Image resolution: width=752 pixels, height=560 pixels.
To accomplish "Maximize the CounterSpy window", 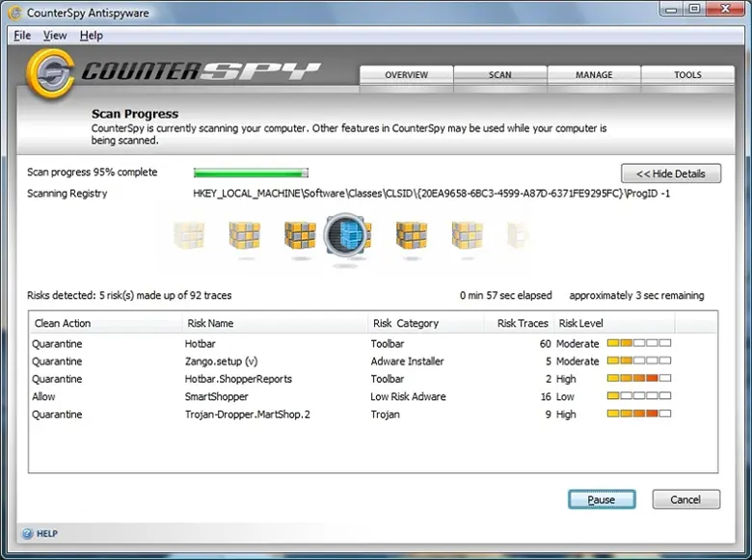I will (x=694, y=9).
